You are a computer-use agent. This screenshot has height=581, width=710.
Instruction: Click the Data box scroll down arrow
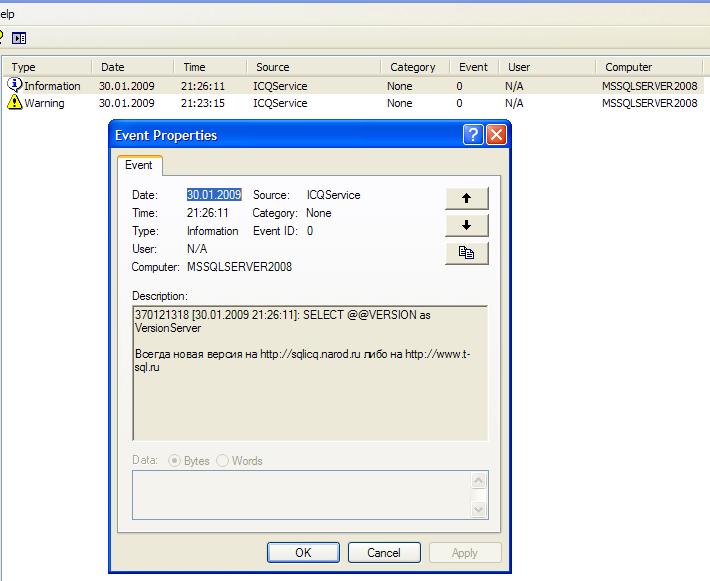(479, 510)
